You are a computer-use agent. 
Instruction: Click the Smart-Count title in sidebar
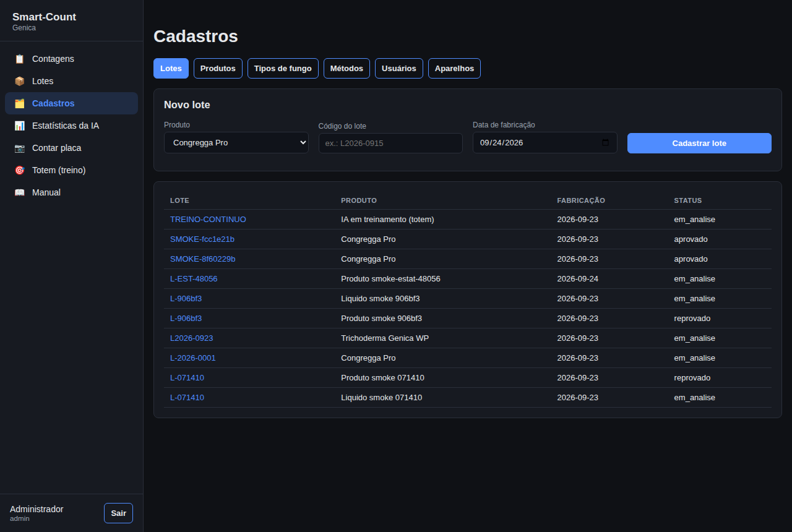[x=44, y=17]
